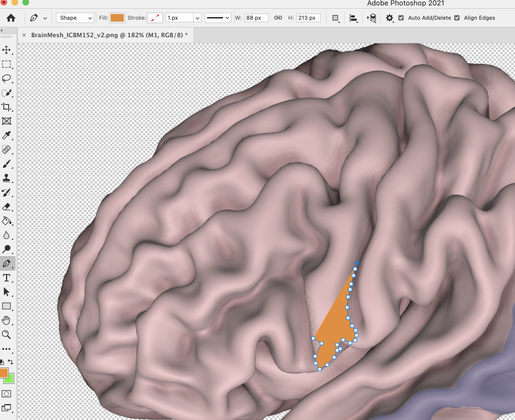
Task: Select the Frame tool
Action: 7,121
